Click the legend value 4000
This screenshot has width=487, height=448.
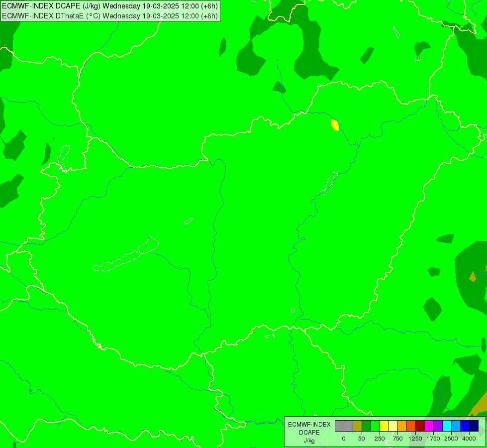[469, 439]
